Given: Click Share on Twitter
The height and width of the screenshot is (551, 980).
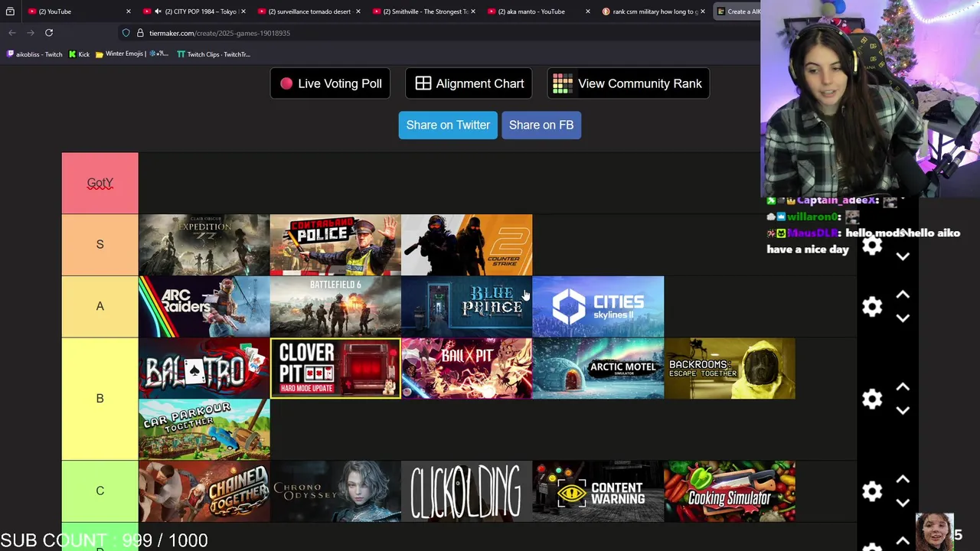Looking at the screenshot, I should click(x=448, y=125).
